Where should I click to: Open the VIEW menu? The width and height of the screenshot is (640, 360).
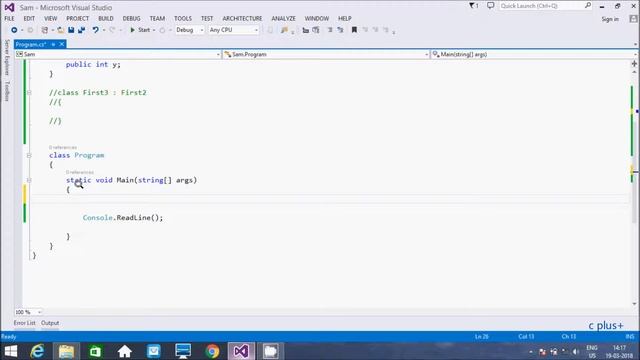pyautogui.click(x=51, y=19)
